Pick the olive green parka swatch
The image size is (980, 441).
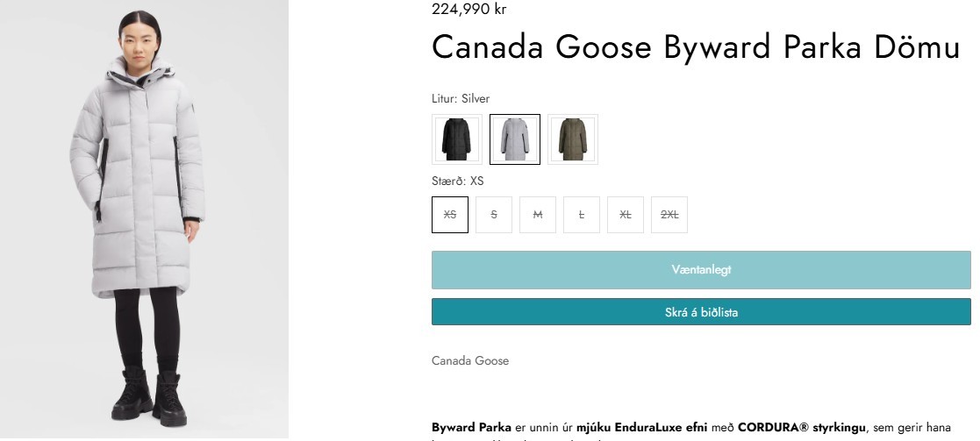click(x=573, y=139)
